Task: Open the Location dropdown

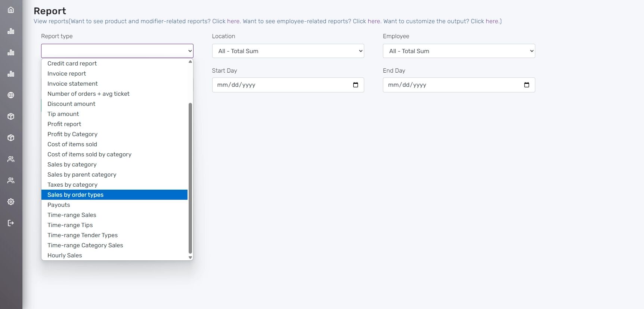Action: click(x=288, y=51)
